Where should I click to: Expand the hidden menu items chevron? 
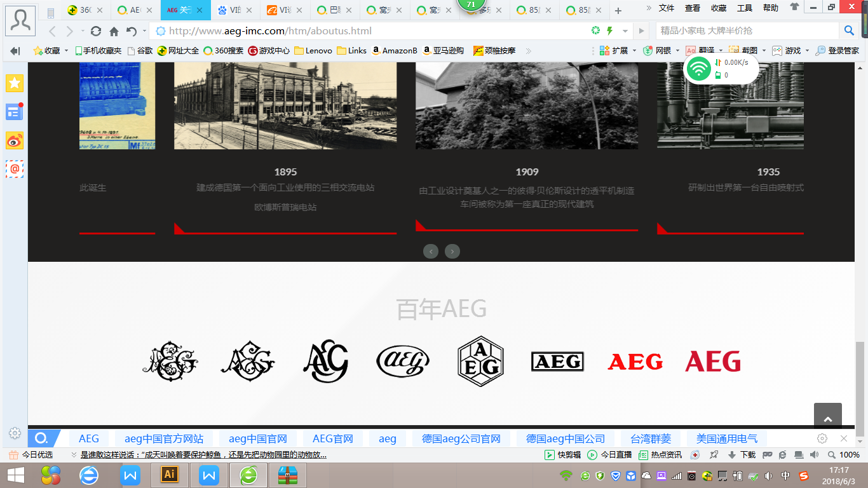tap(649, 8)
